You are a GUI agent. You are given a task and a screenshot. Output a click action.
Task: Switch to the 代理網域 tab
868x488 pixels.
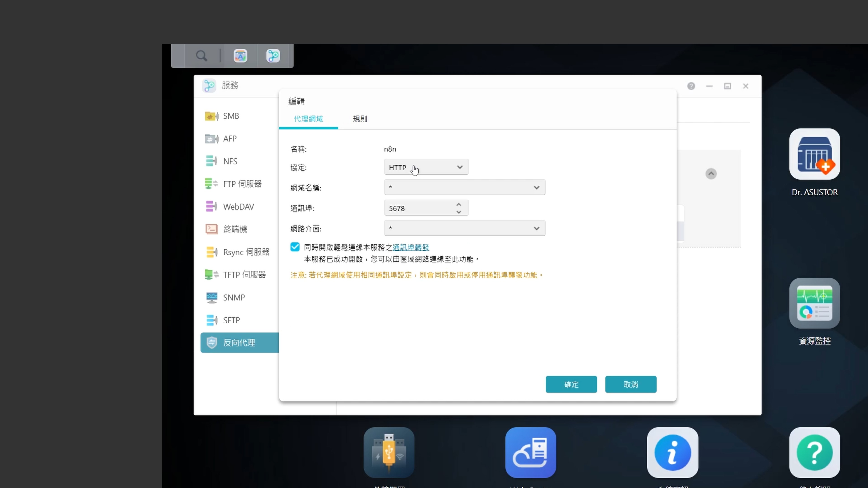click(x=308, y=119)
